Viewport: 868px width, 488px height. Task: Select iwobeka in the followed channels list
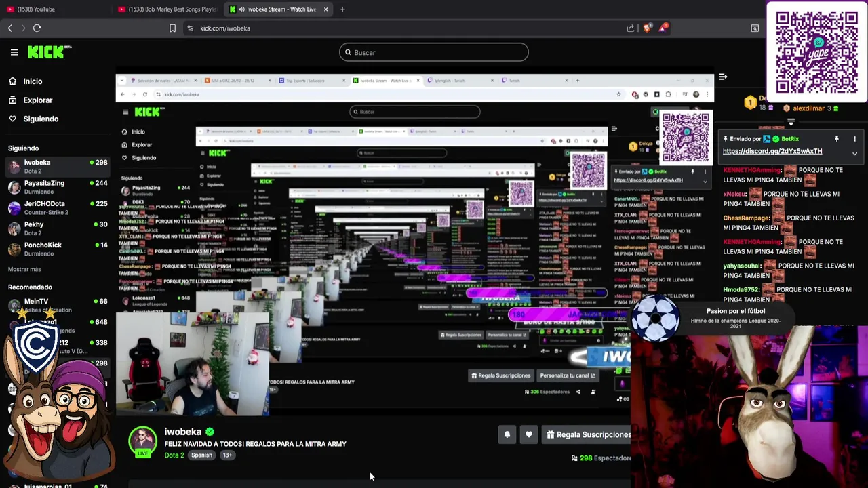[58, 166]
